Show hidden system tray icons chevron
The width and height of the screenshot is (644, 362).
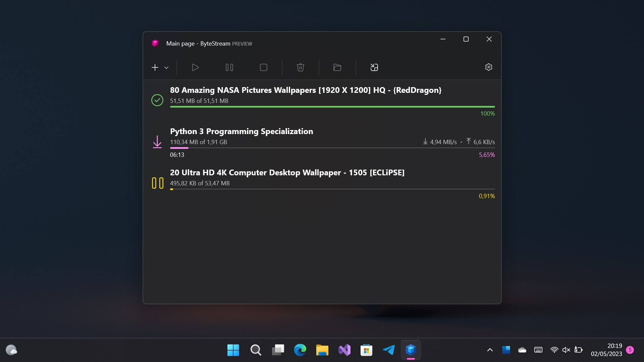490,350
